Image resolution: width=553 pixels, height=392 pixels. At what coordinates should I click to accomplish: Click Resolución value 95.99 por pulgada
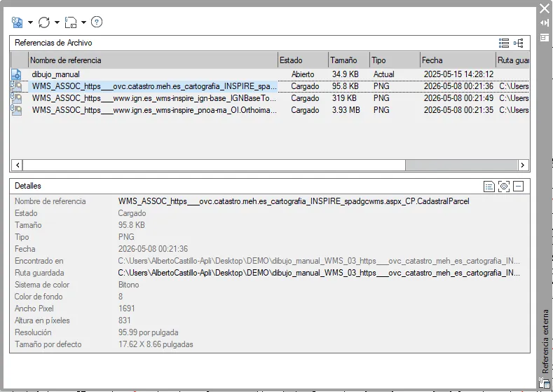148,332
